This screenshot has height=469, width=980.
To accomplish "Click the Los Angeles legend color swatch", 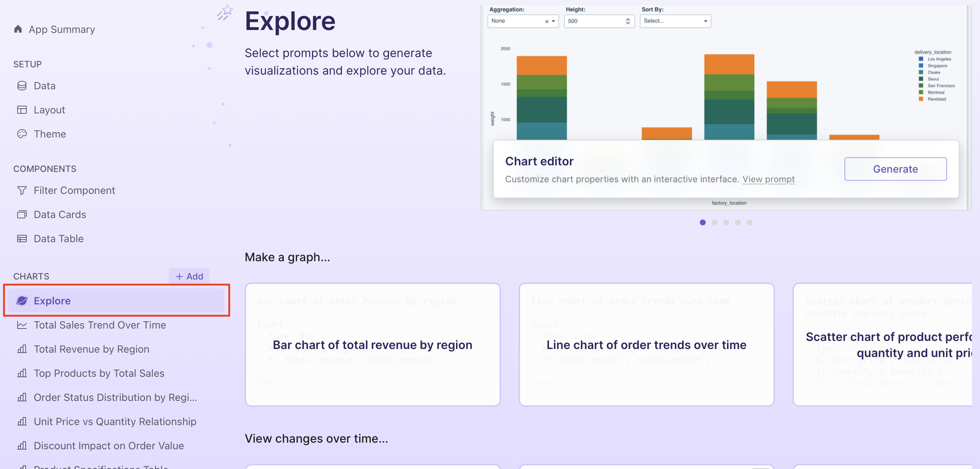I will point(921,59).
